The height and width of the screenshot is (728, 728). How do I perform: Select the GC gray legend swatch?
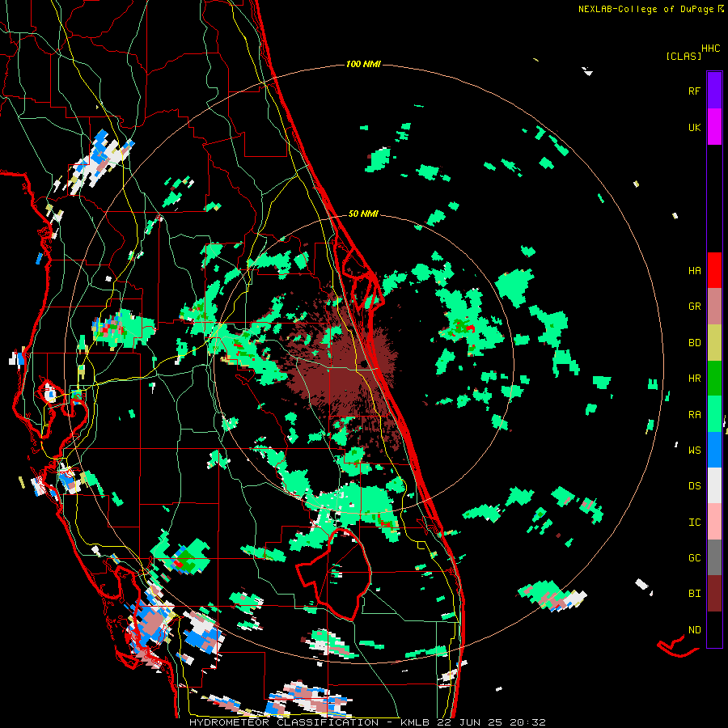click(x=714, y=557)
